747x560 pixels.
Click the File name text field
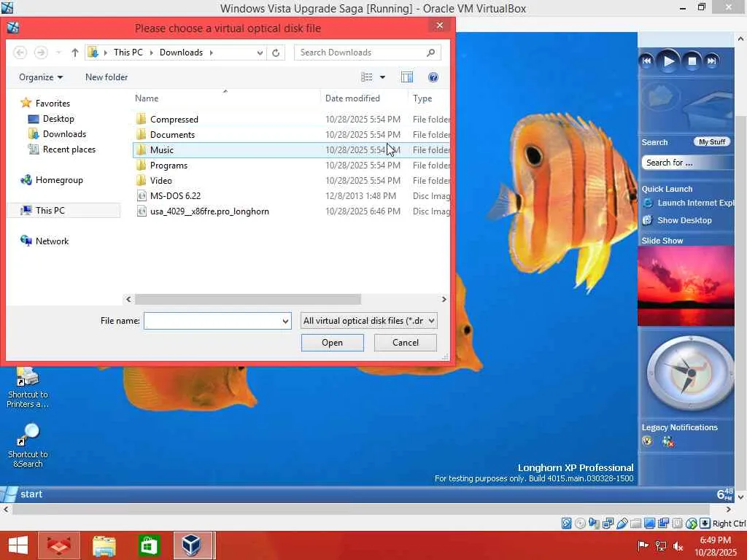coord(212,321)
